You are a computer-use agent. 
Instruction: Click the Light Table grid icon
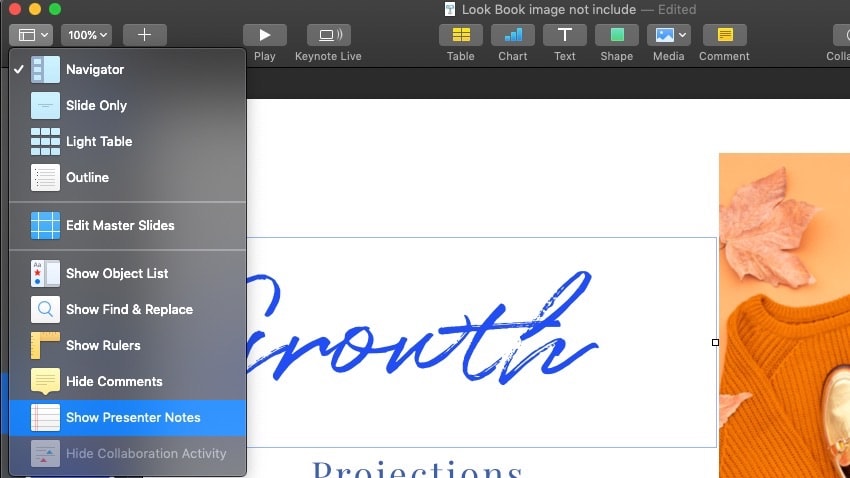point(45,141)
